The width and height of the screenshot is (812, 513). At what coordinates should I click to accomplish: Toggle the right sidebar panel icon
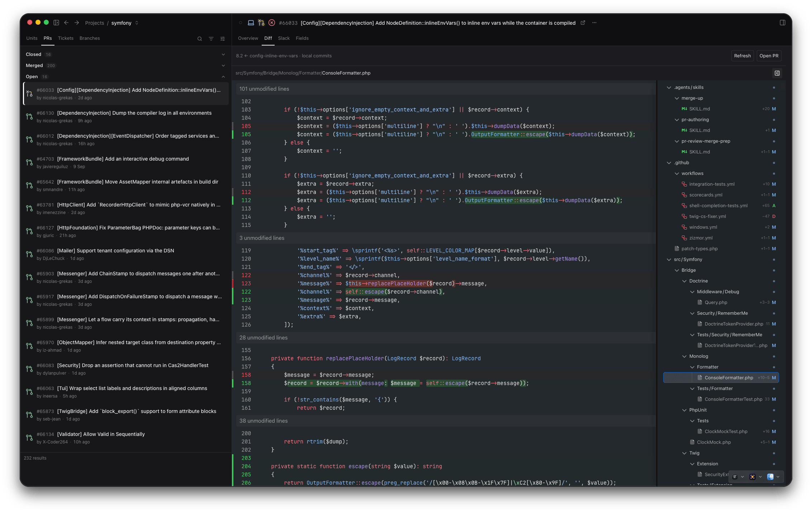click(x=783, y=23)
